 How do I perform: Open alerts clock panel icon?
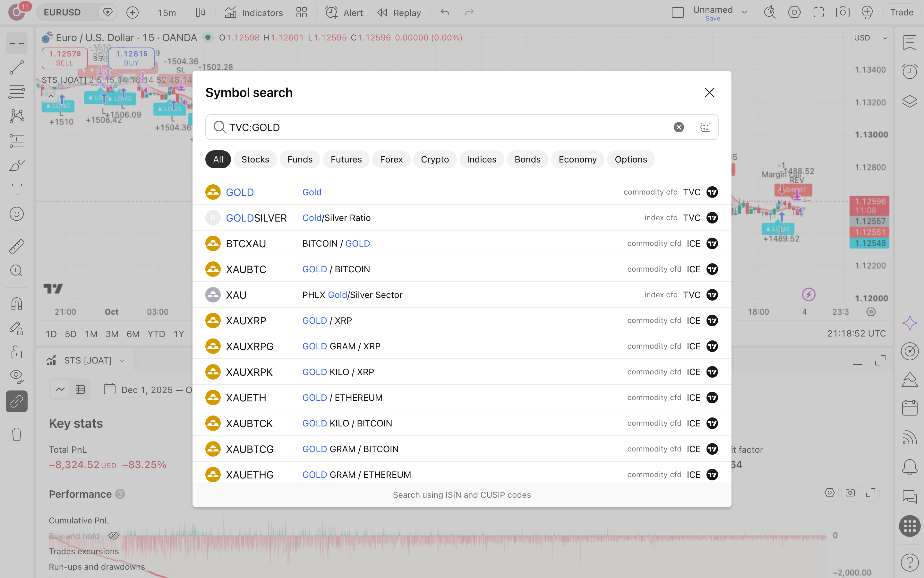910,72
